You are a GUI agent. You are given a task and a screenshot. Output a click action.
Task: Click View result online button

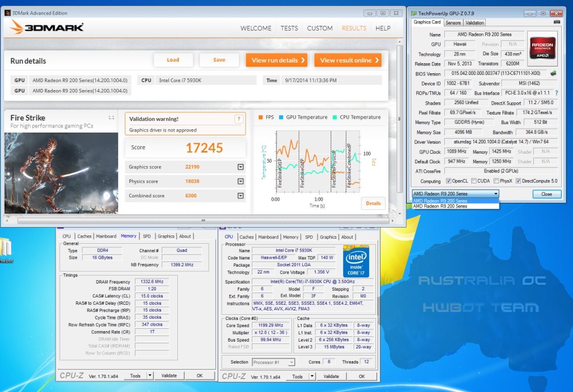coord(348,60)
